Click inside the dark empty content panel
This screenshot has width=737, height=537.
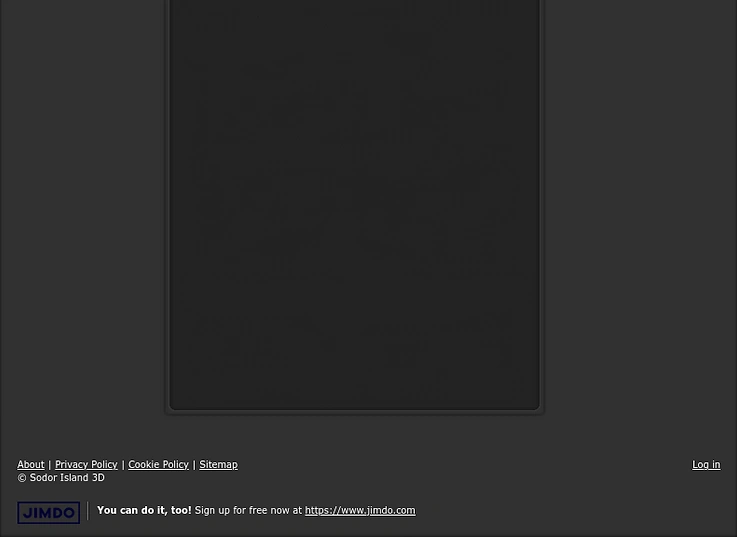point(354,202)
